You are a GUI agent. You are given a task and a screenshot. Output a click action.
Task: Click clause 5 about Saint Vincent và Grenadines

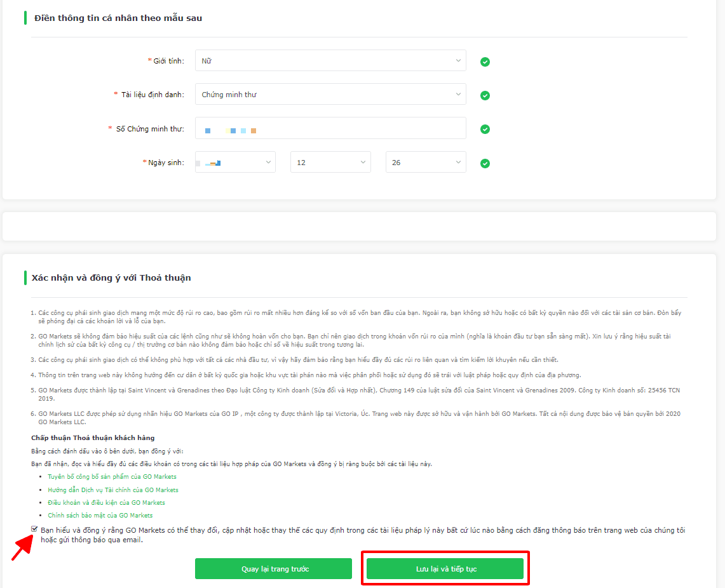coord(359,394)
